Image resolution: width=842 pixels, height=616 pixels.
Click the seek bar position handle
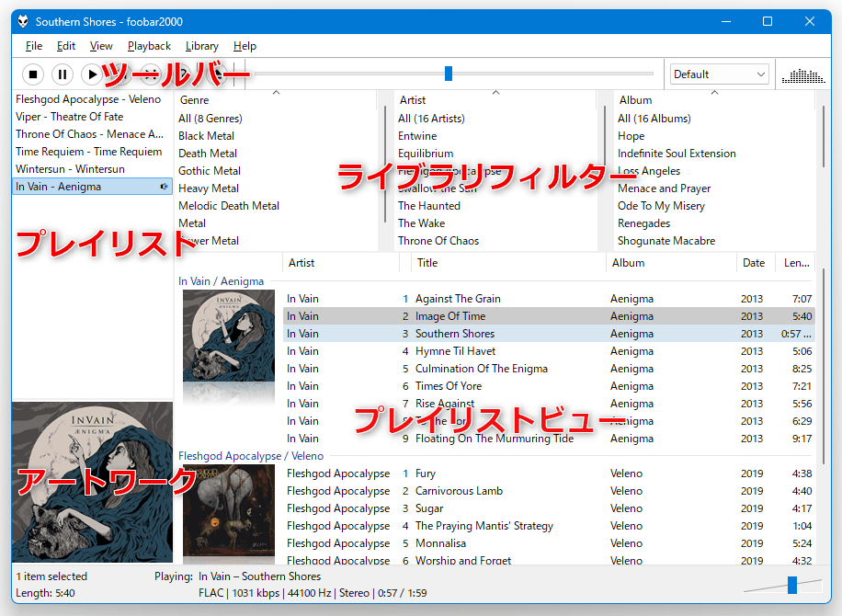449,74
